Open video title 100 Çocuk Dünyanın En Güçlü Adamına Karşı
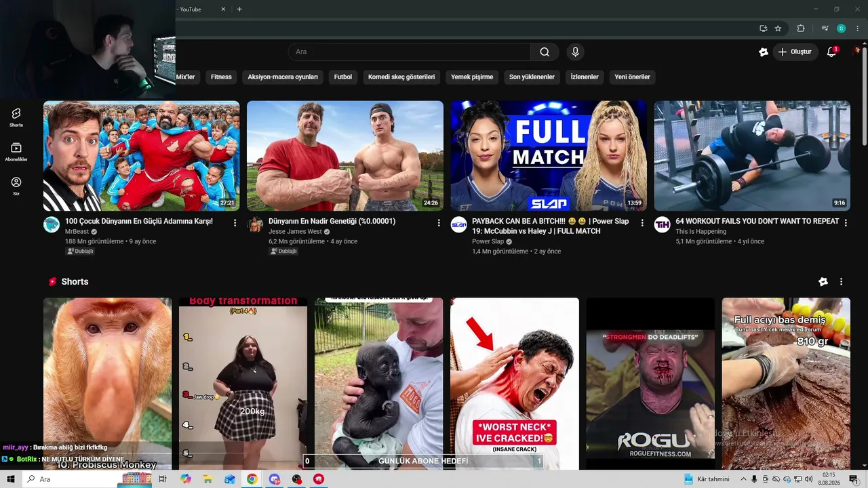This screenshot has width=868, height=488. (139, 221)
